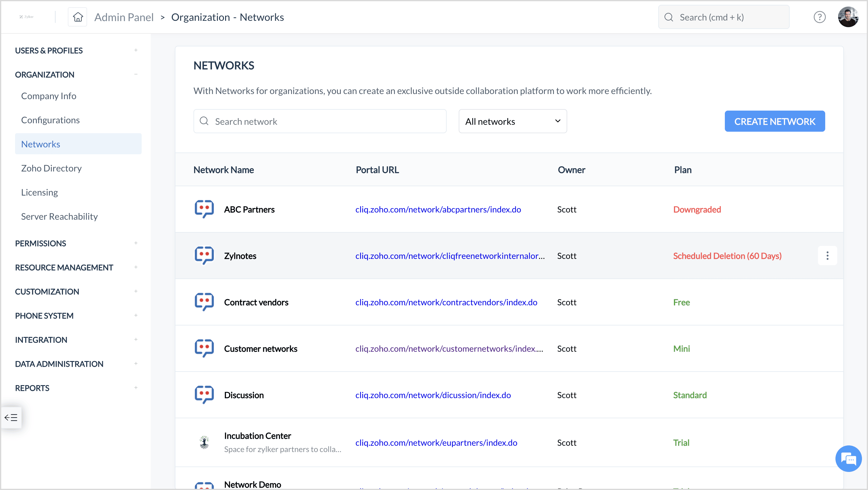
Task: Click the Zylnotes network icon
Action: (x=204, y=256)
